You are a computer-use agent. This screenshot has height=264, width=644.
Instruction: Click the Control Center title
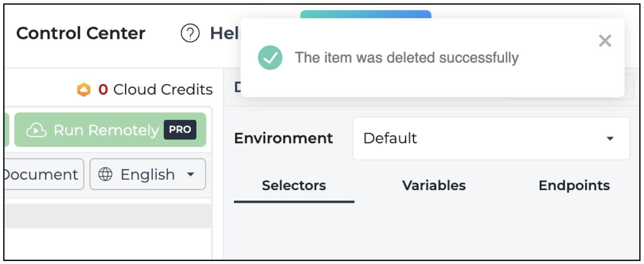(81, 33)
